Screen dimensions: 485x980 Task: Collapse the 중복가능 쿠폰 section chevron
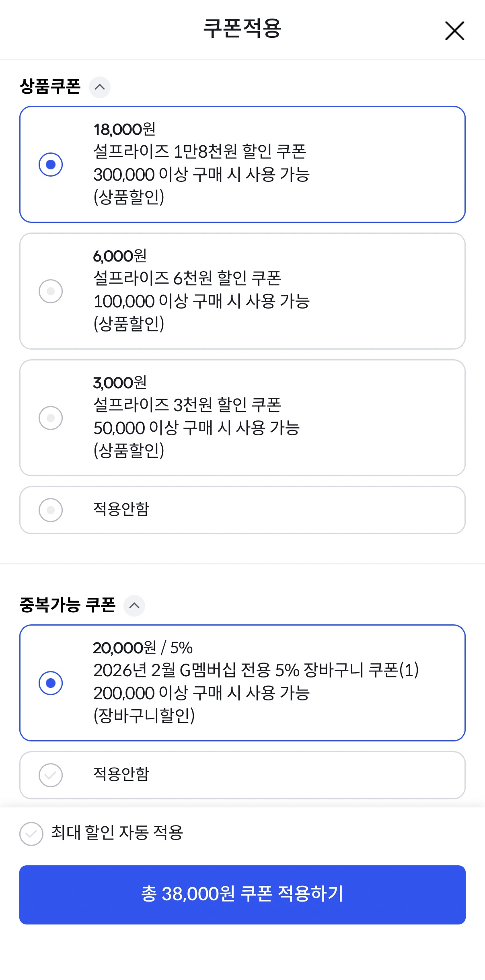pos(134,605)
